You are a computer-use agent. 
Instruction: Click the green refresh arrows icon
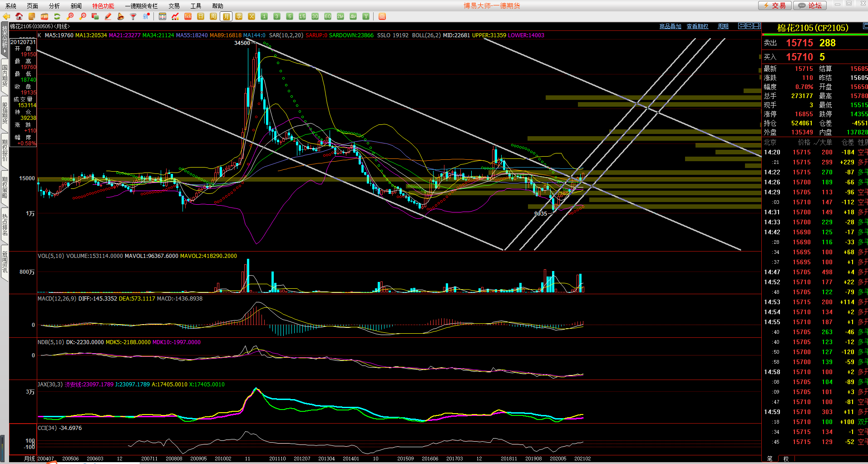(x=57, y=16)
